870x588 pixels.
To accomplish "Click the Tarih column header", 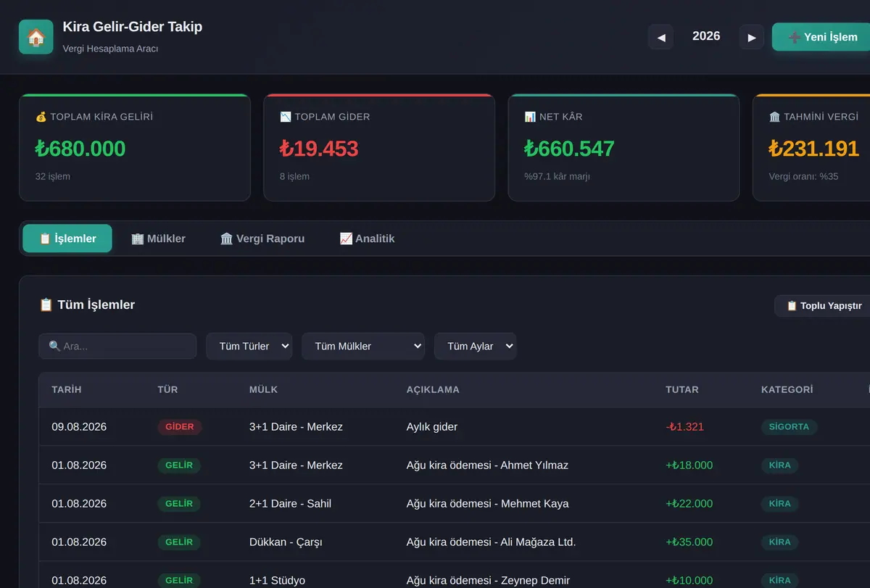I will click(67, 389).
